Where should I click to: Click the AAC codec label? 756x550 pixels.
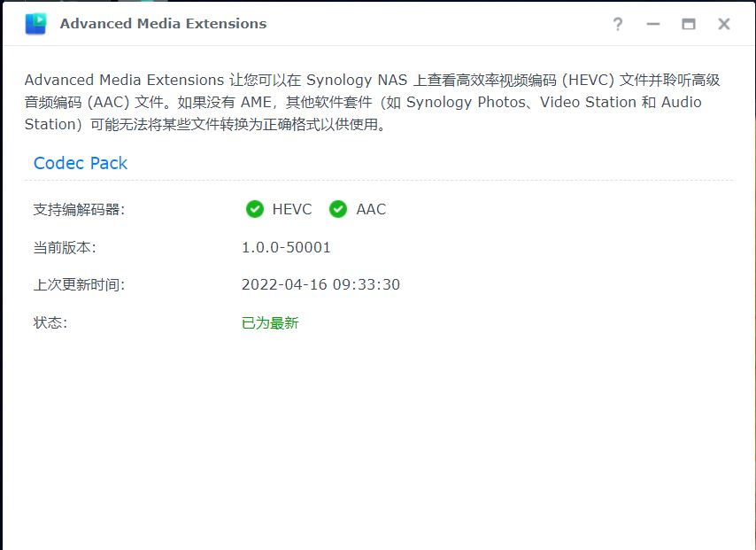click(371, 209)
